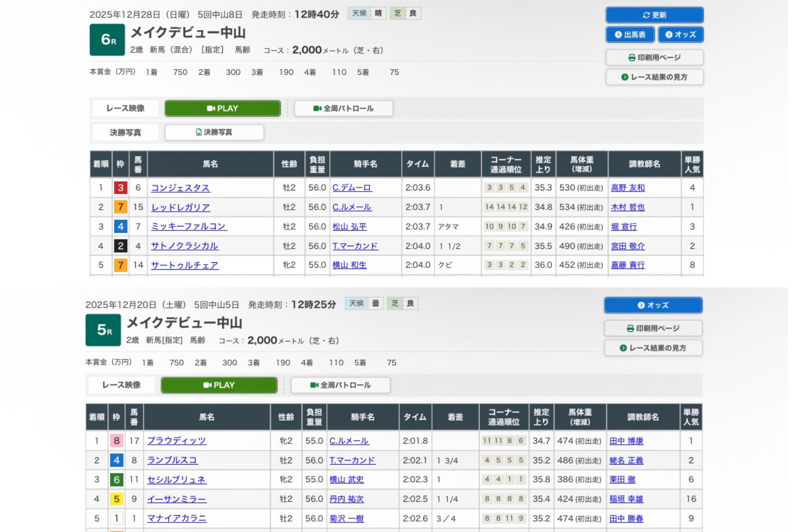
Task: Click the red frame number 3 box
Action: pyautogui.click(x=120, y=188)
